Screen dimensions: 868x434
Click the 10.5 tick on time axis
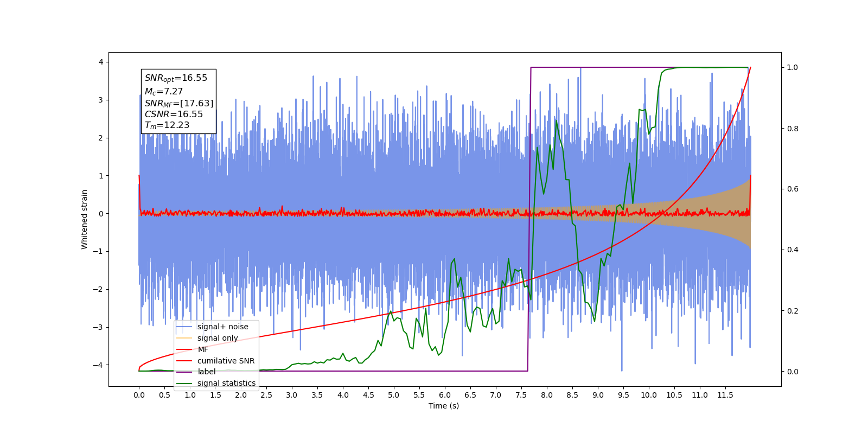[674, 395]
